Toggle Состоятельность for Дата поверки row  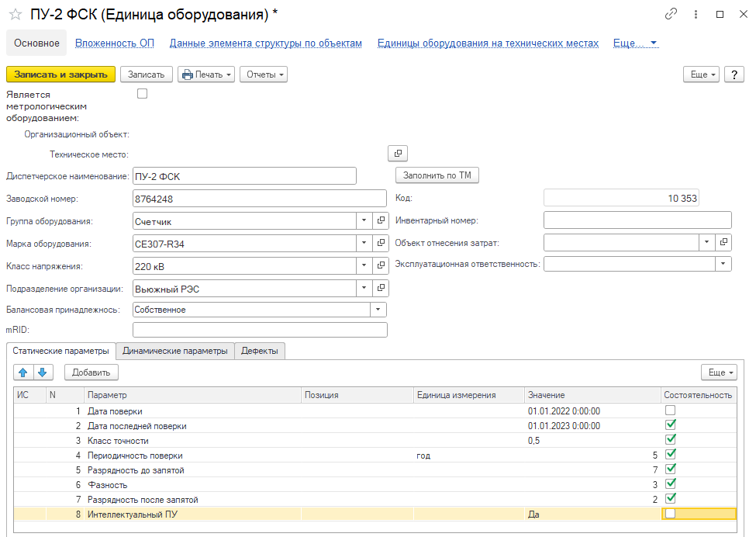click(x=671, y=411)
